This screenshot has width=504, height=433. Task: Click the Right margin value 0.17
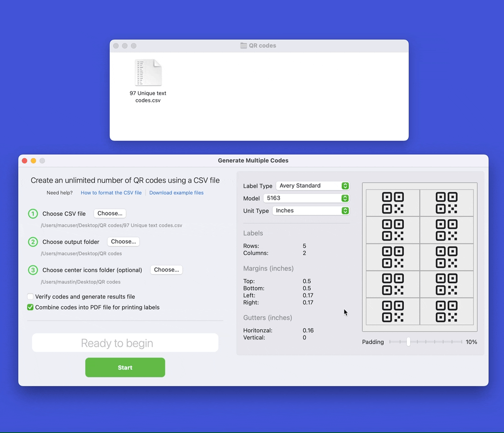(308, 302)
